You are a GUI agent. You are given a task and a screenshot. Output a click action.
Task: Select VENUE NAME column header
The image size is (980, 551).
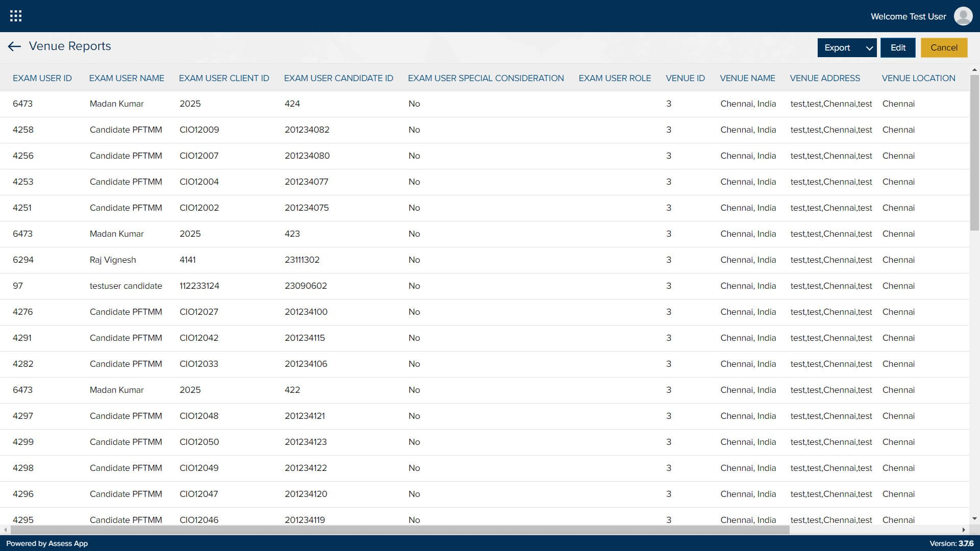click(747, 78)
